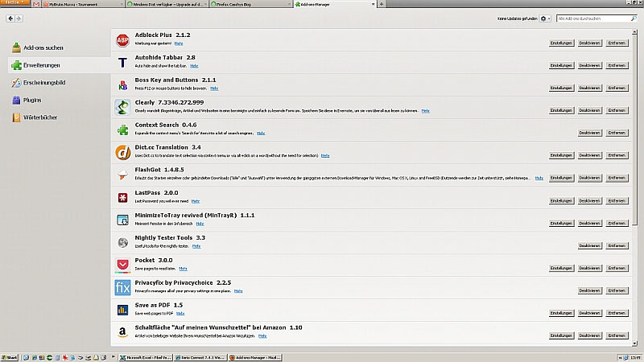The width and height of the screenshot is (644, 362).
Task: Disable the Adblock Plus extension
Action: (589, 43)
